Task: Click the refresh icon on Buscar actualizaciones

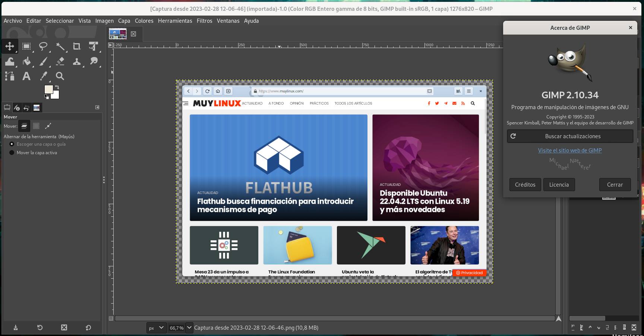Action: (513, 136)
